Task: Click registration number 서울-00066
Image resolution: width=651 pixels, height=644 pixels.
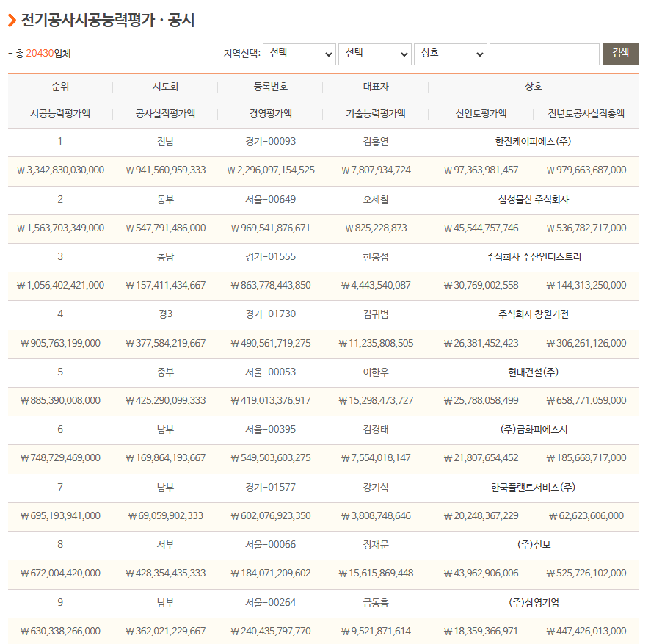Action: (270, 544)
